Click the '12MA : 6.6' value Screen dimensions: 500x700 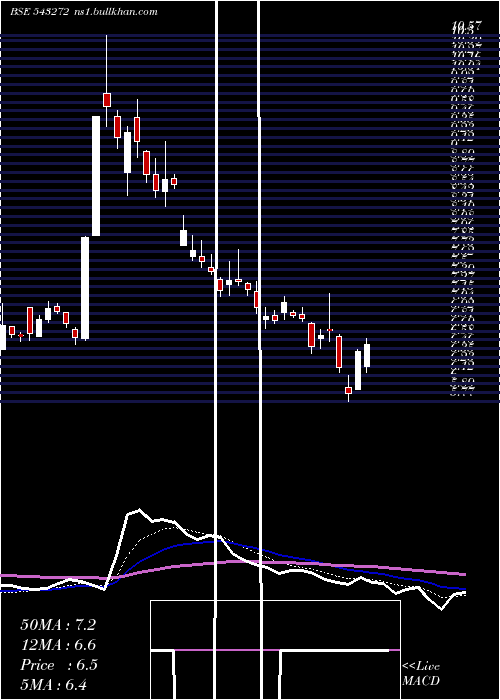[x=58, y=645]
